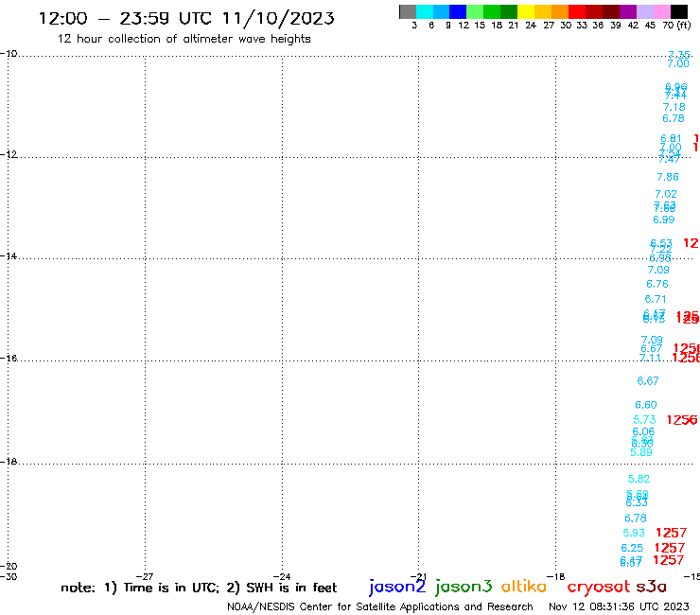Screen dimensions: 700x615
Task: Select the purple legend color swatch
Action: coord(628,11)
